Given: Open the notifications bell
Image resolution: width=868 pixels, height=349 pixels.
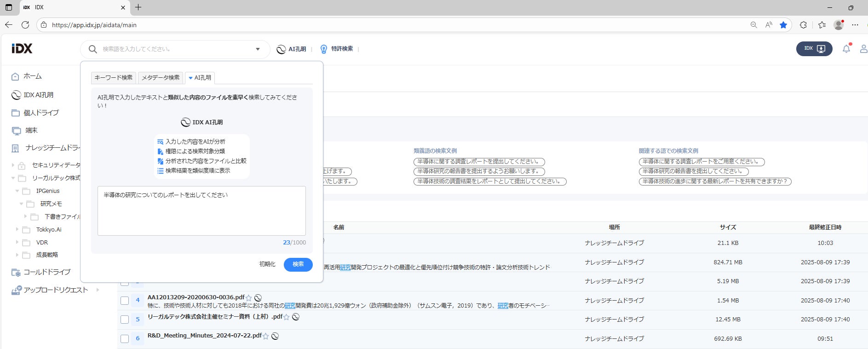Looking at the screenshot, I should pyautogui.click(x=846, y=48).
